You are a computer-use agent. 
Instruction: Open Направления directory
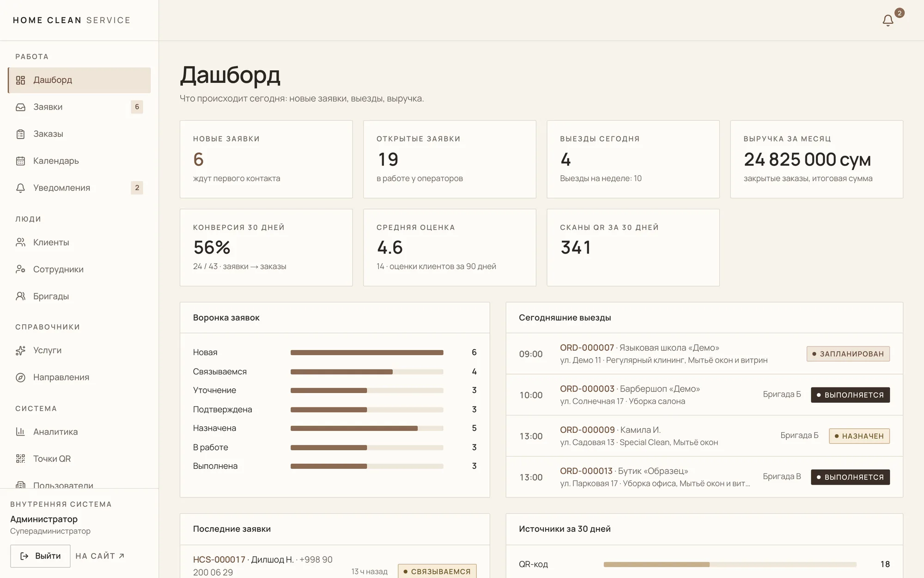(x=79, y=377)
